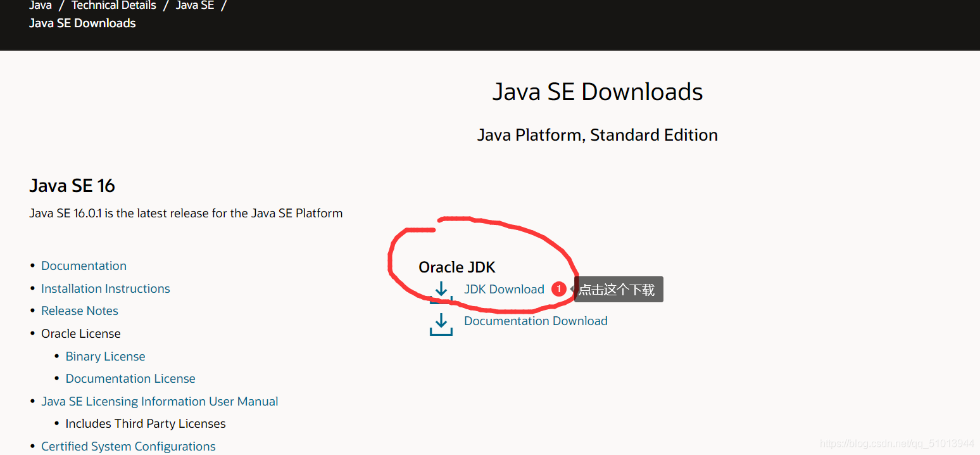The height and width of the screenshot is (455, 980).
Task: Open Certified System Configurations link
Action: point(129,446)
